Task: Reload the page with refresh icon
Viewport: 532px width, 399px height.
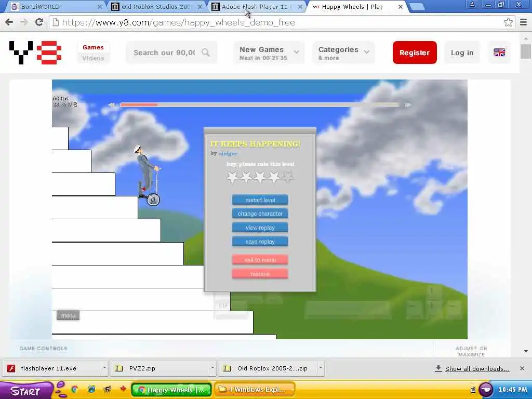Action: tap(39, 22)
